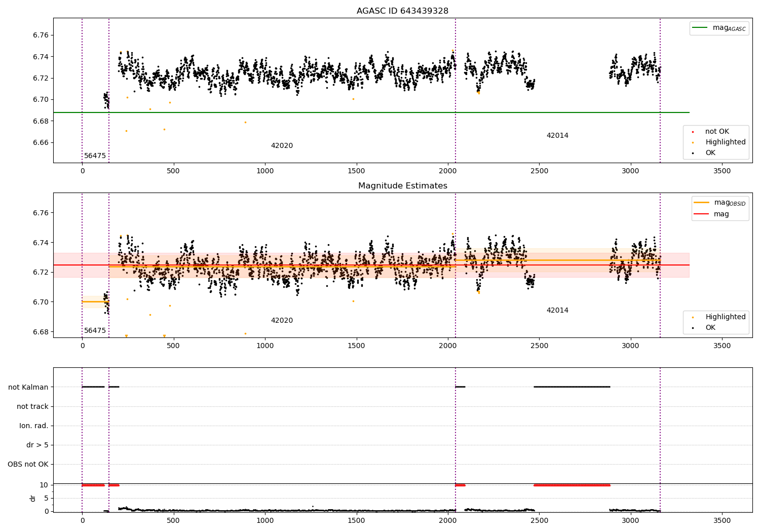Click the 42014 obsid label in Magnitude Estimates plot
This screenshot has width=760, height=532.
click(557, 311)
